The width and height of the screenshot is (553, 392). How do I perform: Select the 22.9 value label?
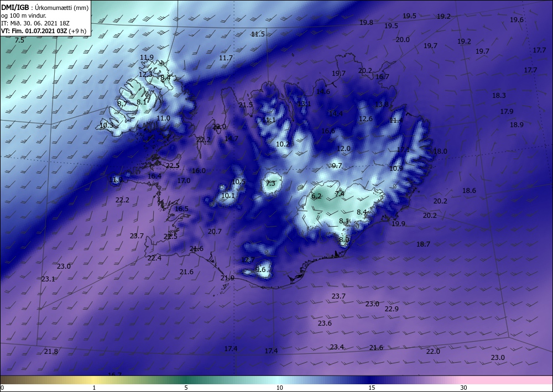tap(392, 309)
